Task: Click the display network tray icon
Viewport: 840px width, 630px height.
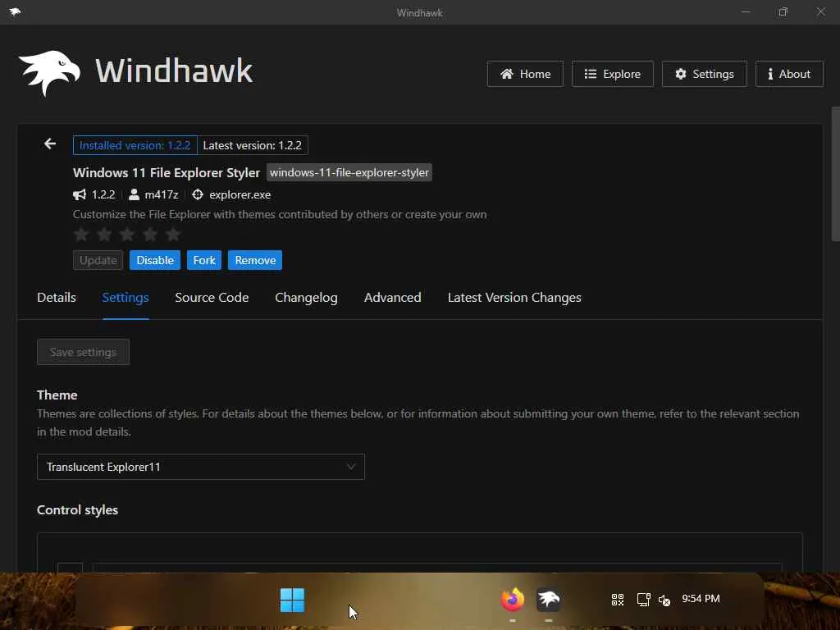Action: click(643, 600)
